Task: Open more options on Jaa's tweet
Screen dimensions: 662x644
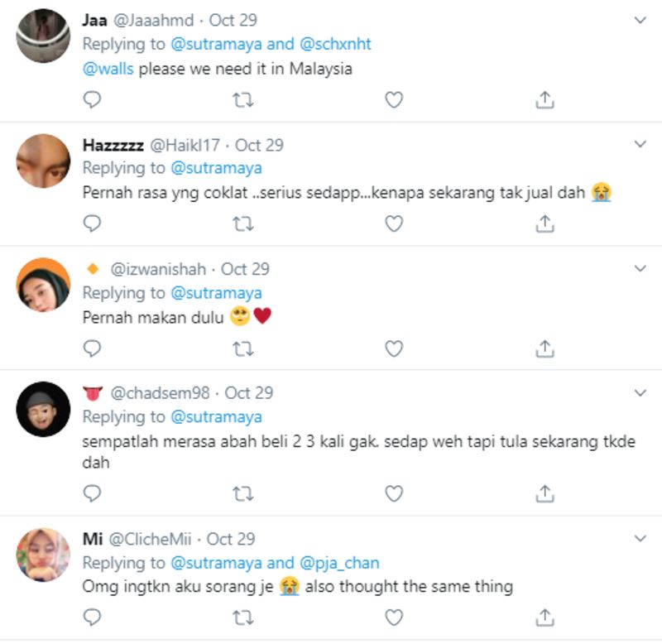Action: (640, 20)
